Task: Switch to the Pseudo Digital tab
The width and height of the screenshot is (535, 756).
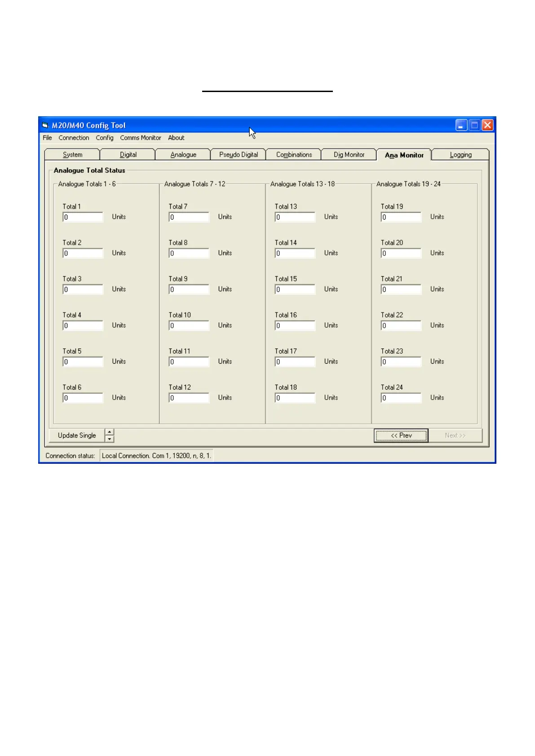Action: click(x=239, y=155)
